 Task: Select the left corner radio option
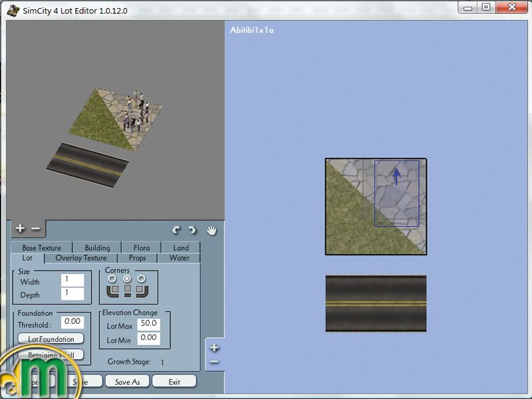coord(112,279)
